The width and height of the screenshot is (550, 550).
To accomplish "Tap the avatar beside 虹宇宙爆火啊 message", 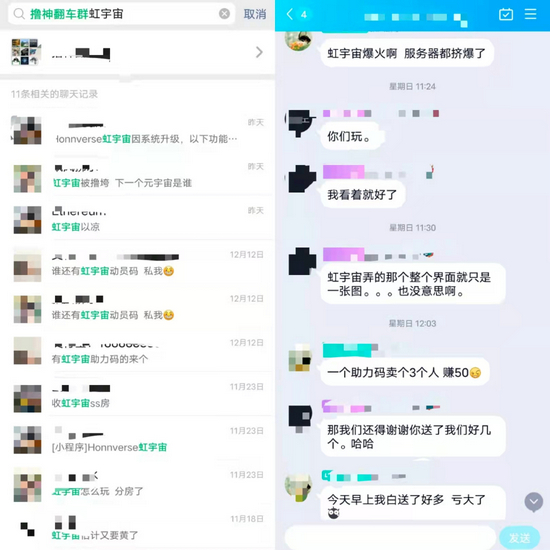I will 299,40.
